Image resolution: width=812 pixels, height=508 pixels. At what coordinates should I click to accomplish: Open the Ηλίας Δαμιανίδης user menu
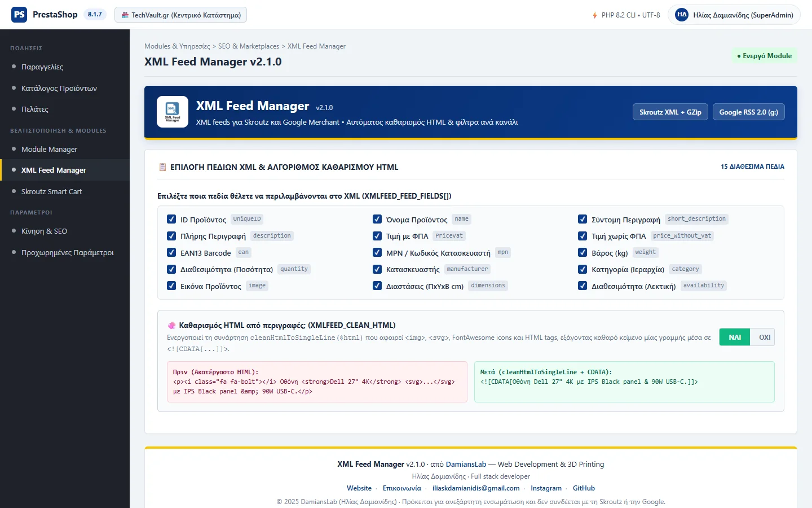734,15
